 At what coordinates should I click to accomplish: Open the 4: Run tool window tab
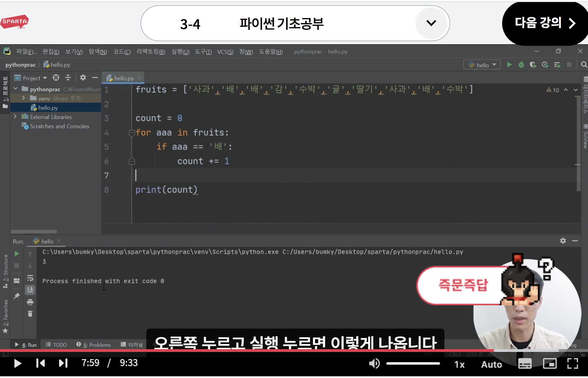pos(26,345)
